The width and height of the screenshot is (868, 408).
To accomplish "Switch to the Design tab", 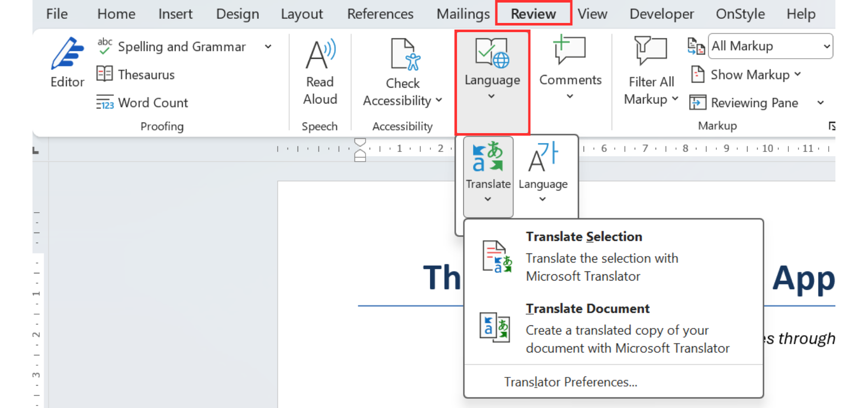I will coord(237,14).
